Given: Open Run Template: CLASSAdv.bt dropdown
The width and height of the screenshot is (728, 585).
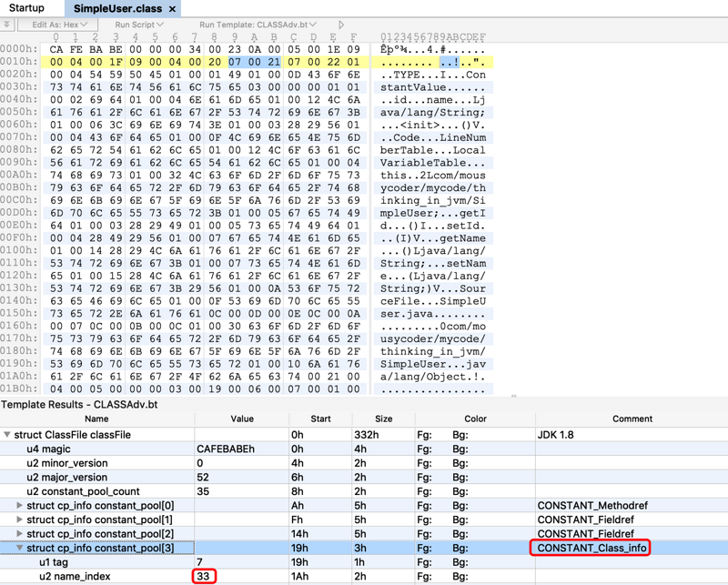Looking at the screenshot, I should click(x=258, y=25).
